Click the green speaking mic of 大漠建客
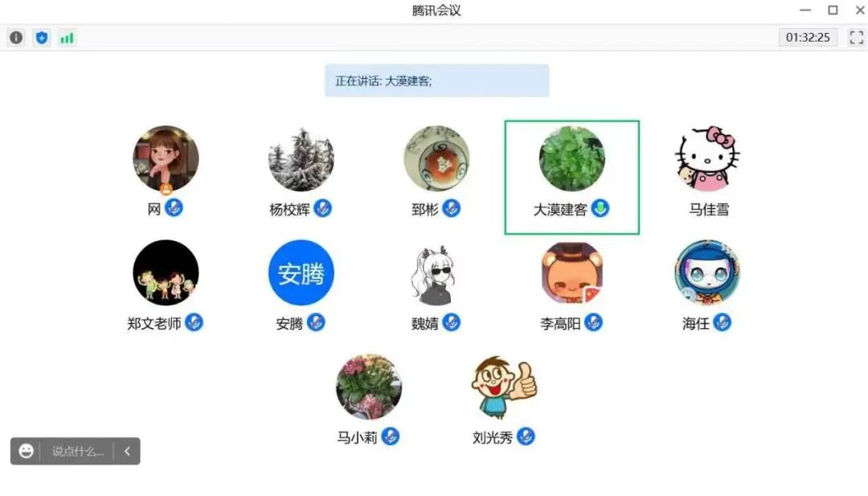Viewport: 868px width, 496px height. (600, 208)
